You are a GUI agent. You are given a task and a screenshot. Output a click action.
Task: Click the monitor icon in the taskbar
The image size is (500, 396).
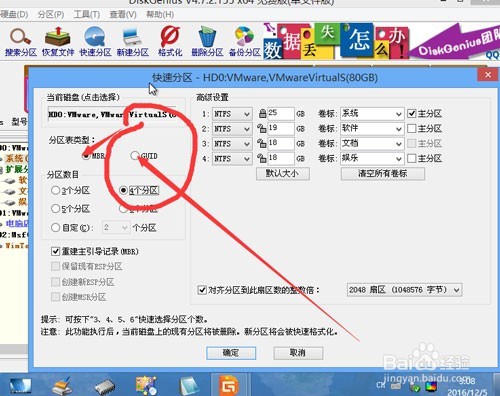[x=20, y=386]
